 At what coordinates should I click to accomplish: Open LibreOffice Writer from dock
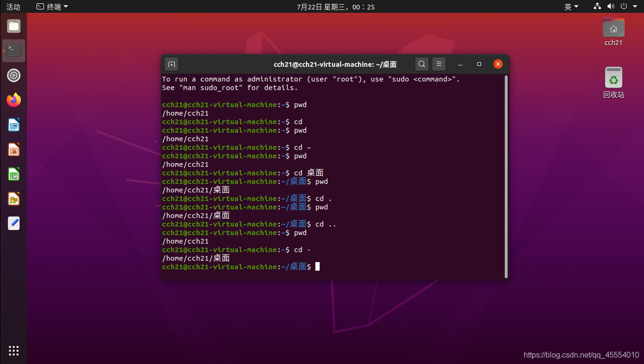tap(14, 125)
